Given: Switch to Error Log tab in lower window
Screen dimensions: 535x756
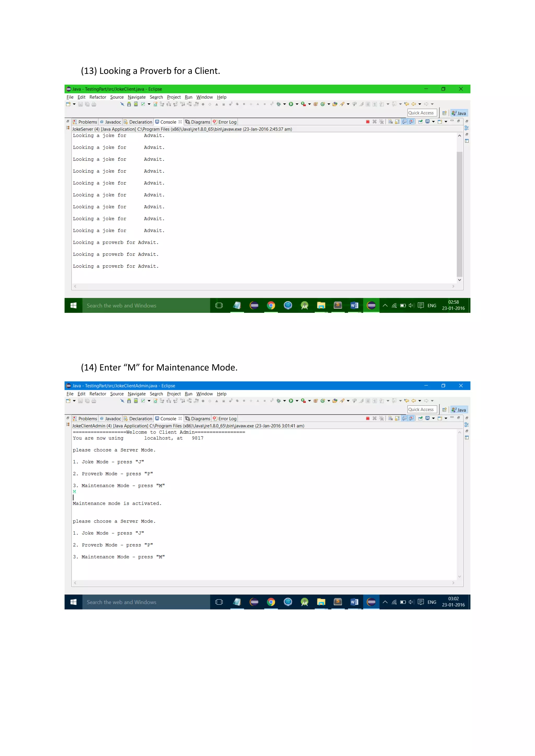Looking at the screenshot, I should coord(225,418).
